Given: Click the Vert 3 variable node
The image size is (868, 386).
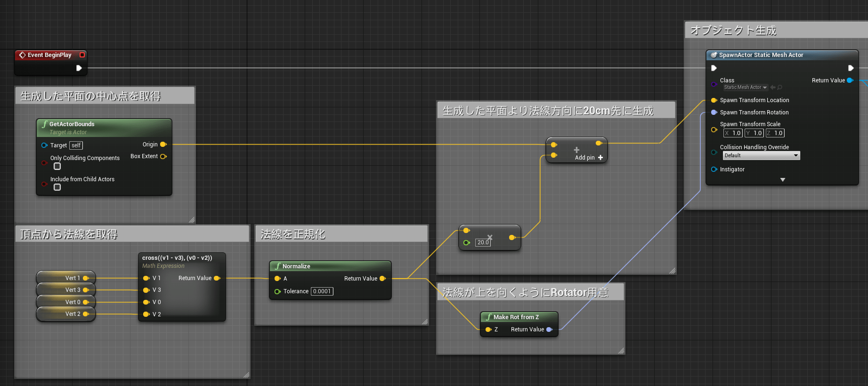Looking at the screenshot, I should pyautogui.click(x=66, y=290).
